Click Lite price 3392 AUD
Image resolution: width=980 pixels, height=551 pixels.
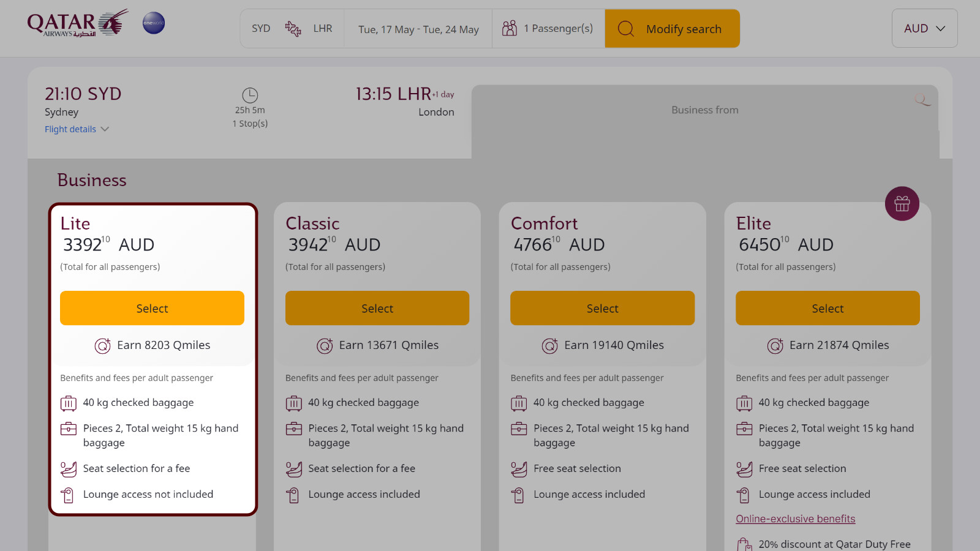108,244
